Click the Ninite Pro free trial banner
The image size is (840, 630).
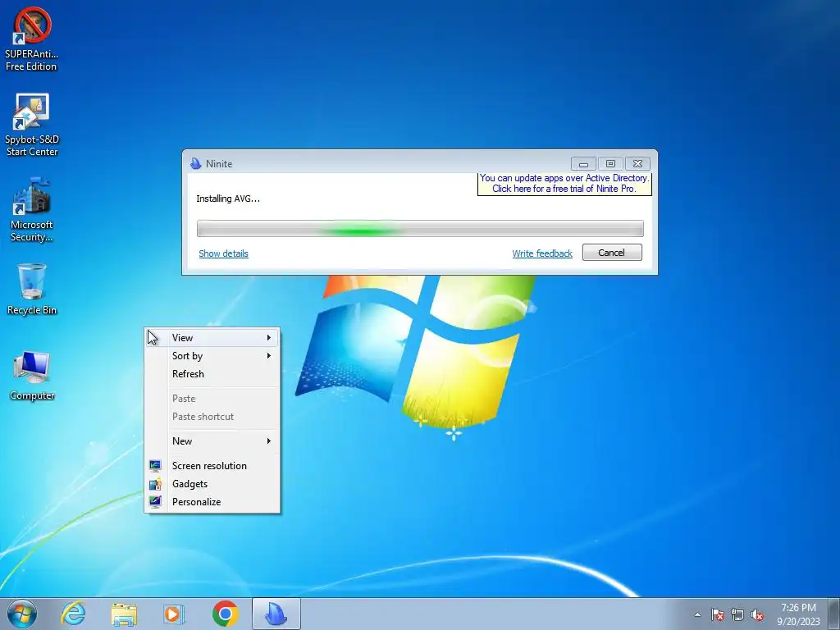pos(564,183)
